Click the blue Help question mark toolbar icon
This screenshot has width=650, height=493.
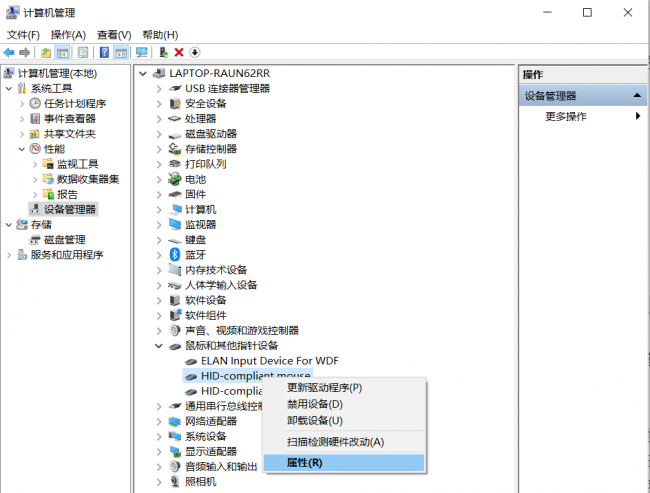coord(104,53)
